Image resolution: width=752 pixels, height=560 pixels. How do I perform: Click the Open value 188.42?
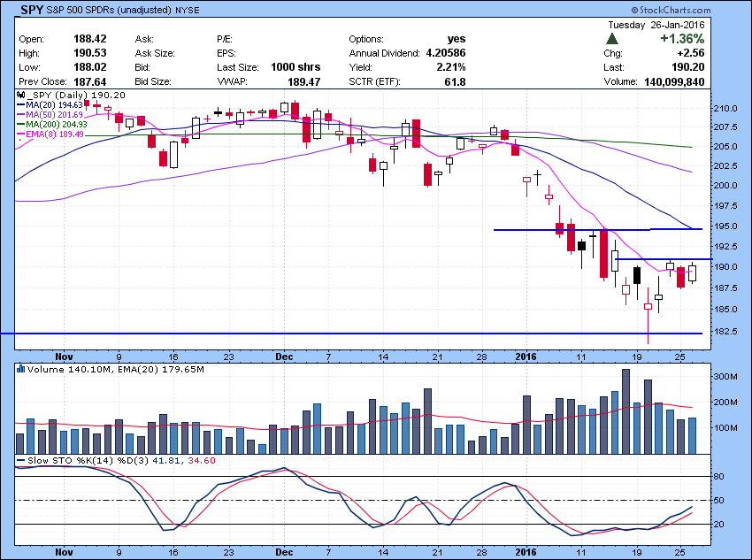click(x=89, y=39)
